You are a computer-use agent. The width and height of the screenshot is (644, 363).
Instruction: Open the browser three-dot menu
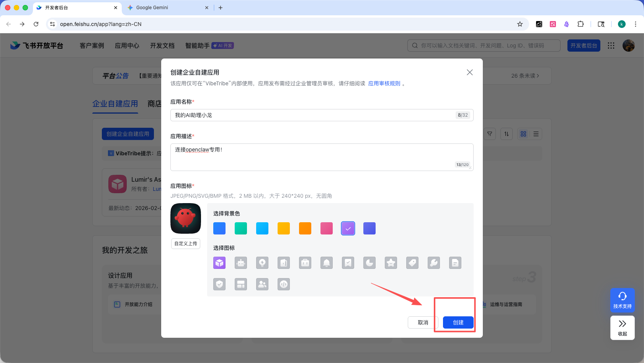tap(636, 24)
